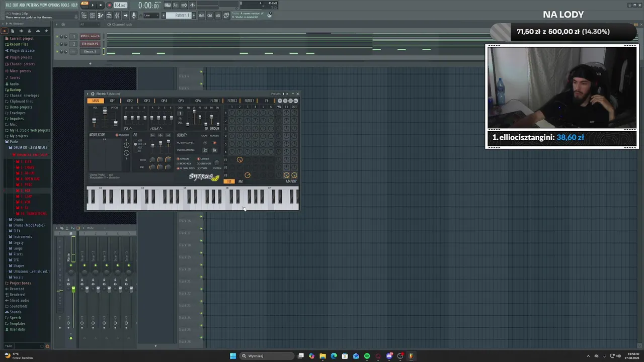Enable RANDOM option in Sytrus
The width and height of the screenshot is (644, 362).
tap(184, 159)
